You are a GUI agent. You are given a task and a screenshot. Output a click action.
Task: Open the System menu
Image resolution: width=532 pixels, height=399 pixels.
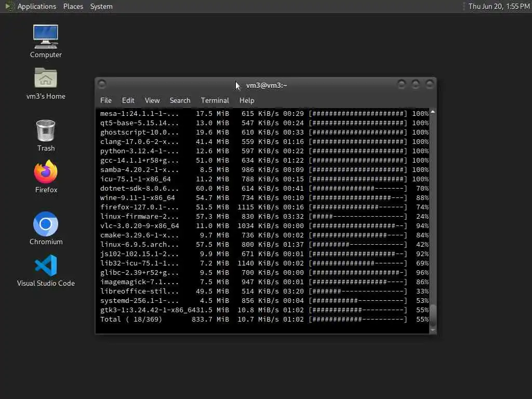point(101,6)
